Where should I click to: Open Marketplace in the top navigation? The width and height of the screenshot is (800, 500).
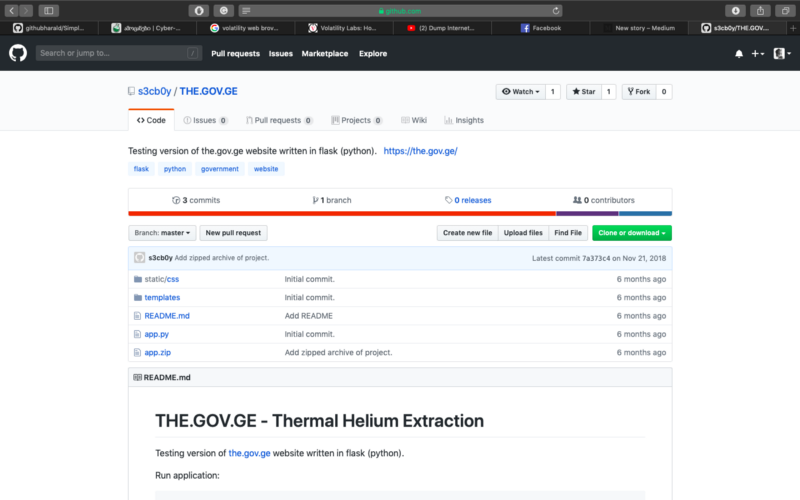324,54
